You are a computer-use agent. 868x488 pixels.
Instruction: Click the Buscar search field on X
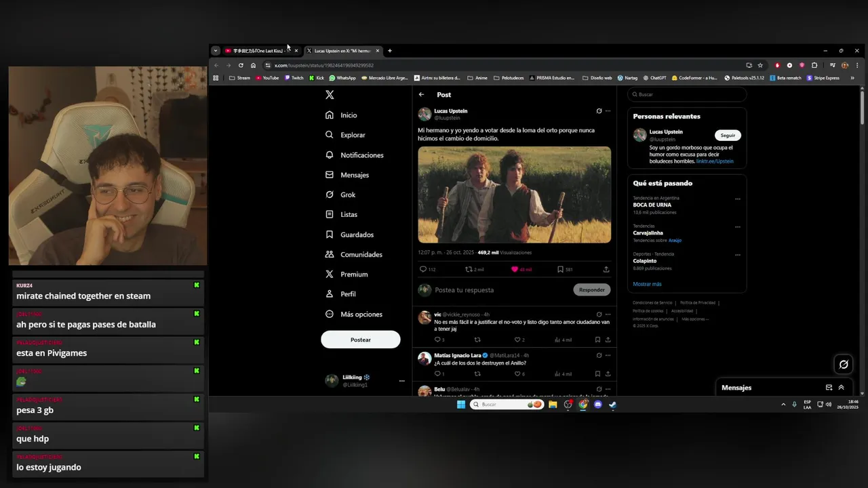click(x=687, y=95)
